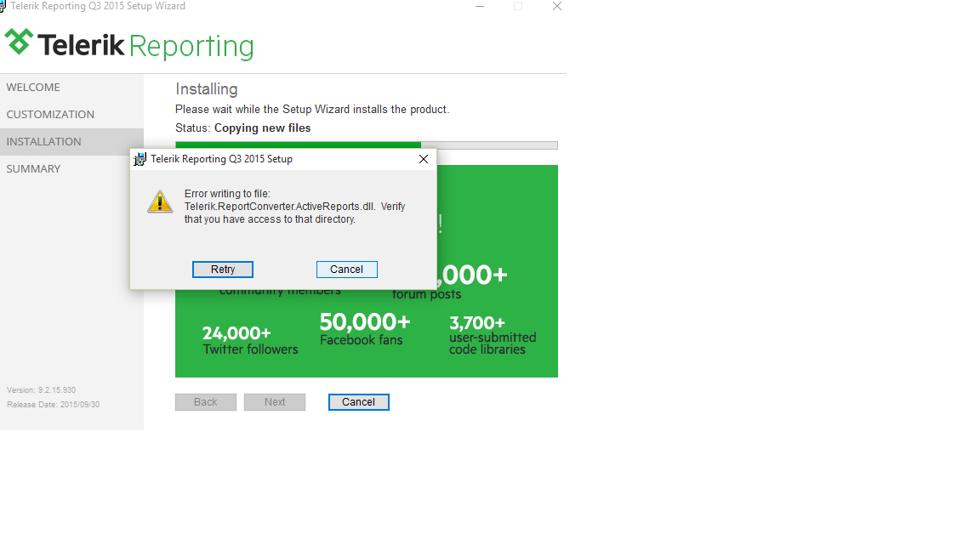
Task: Click the 'Installing' heading
Action: coord(206,89)
